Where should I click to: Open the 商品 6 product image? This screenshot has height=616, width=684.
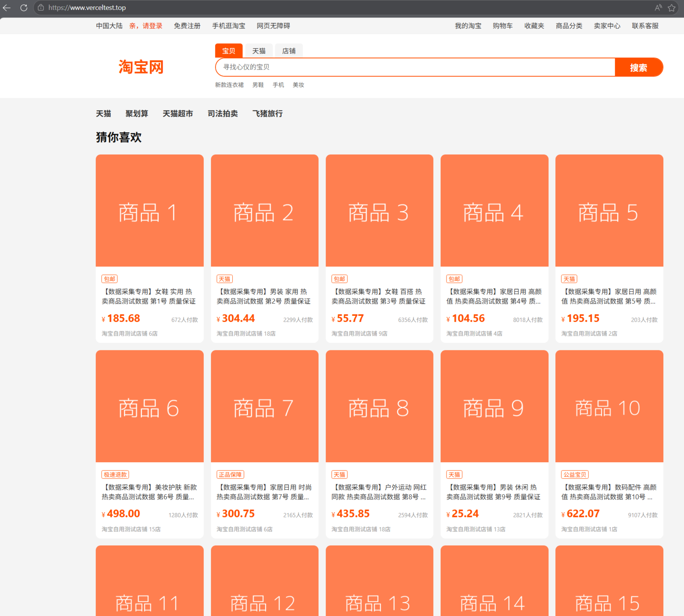pyautogui.click(x=150, y=406)
